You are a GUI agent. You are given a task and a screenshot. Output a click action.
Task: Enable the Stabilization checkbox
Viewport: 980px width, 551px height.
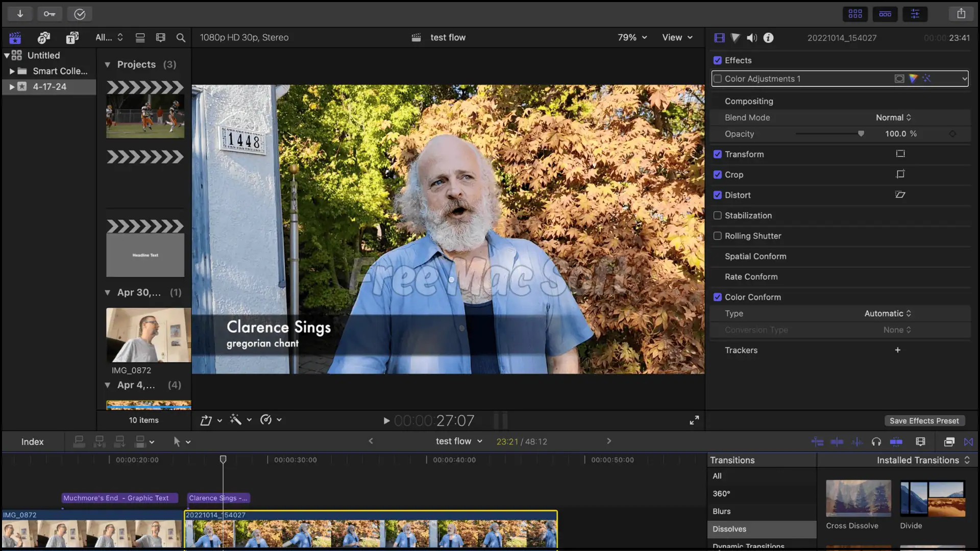tap(718, 215)
